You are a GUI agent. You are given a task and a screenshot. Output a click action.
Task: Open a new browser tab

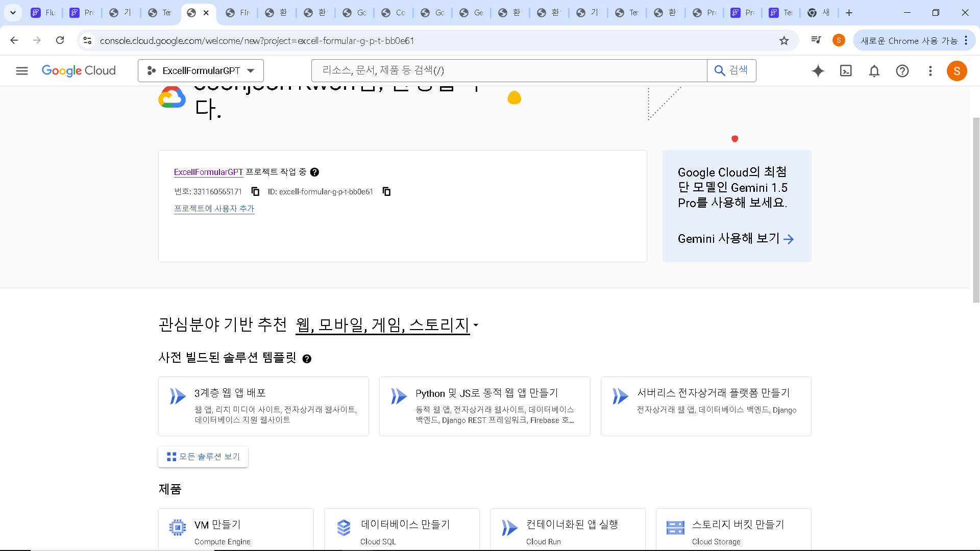(x=849, y=13)
